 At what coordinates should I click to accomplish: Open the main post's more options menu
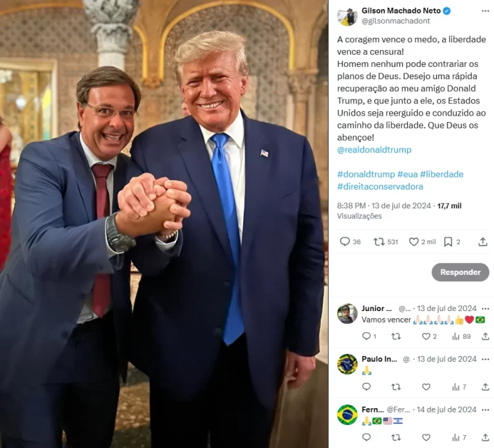485,11
